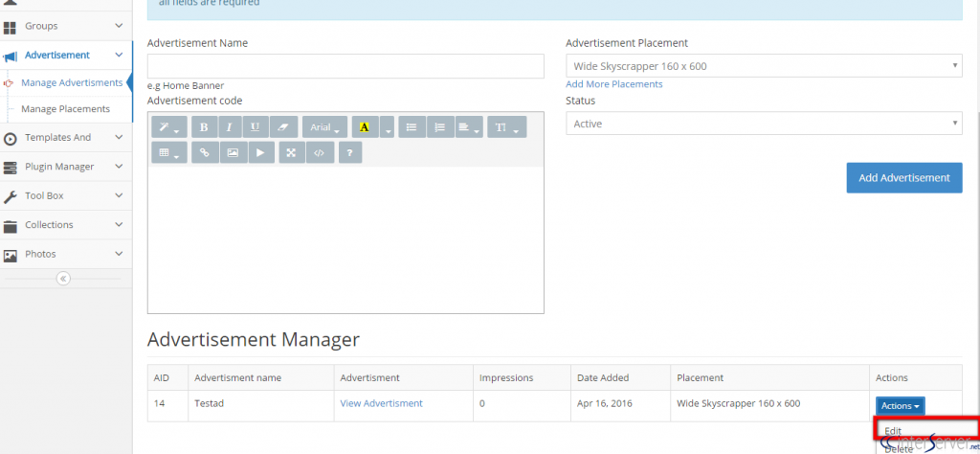This screenshot has width=980, height=454.
Task: Open the paragraph alignment options
Action: tap(469, 127)
